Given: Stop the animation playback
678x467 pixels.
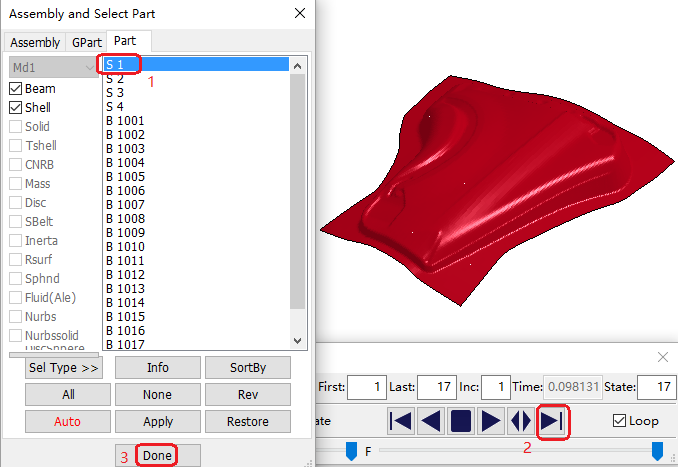Looking at the screenshot, I should click(462, 421).
